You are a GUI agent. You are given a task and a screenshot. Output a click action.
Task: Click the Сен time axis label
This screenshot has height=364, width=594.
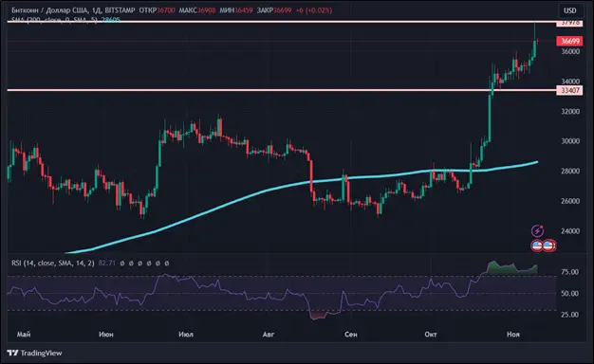(x=351, y=334)
